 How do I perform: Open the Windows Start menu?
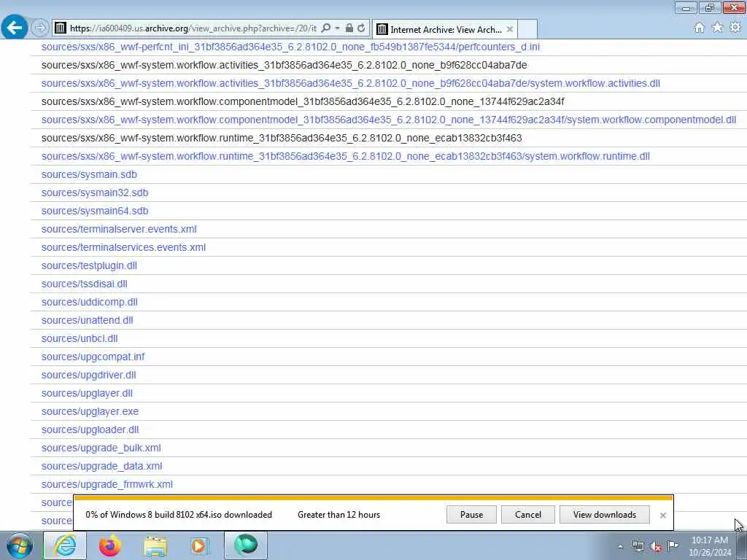pyautogui.click(x=20, y=545)
